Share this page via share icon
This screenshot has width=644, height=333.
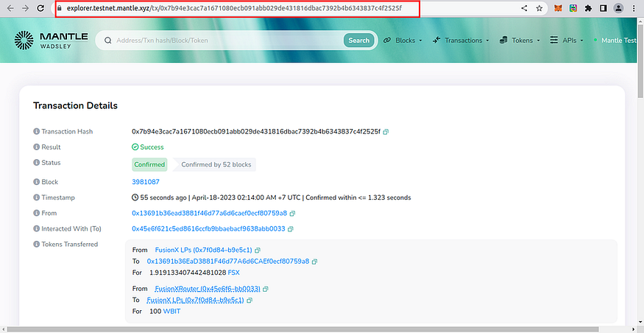(x=524, y=8)
